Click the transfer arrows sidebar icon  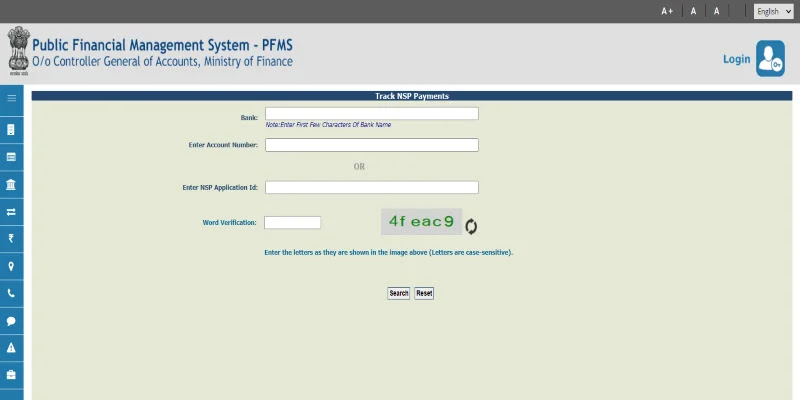pos(11,212)
